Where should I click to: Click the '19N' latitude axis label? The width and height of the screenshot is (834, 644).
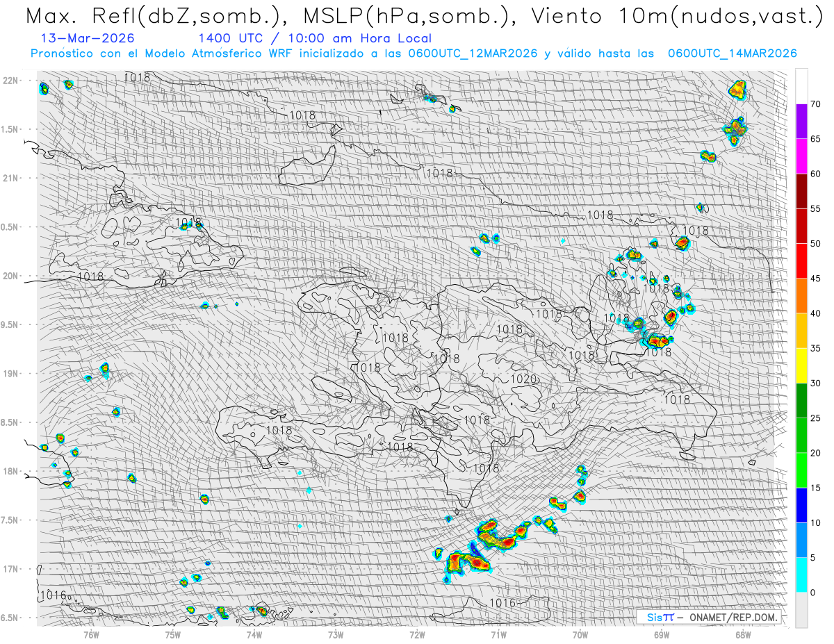[10, 374]
